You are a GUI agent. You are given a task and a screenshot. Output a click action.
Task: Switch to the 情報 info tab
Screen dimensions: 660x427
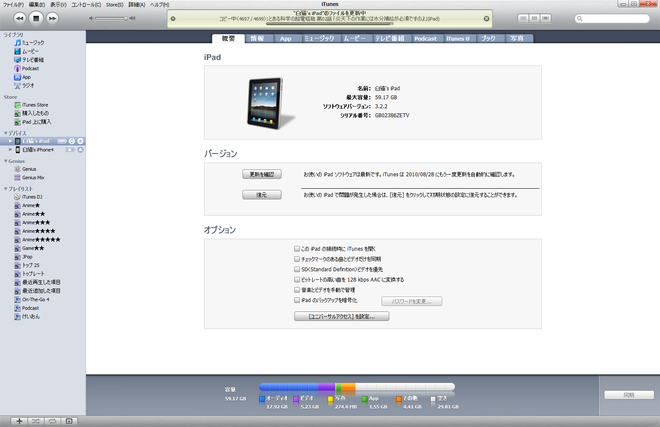point(257,38)
